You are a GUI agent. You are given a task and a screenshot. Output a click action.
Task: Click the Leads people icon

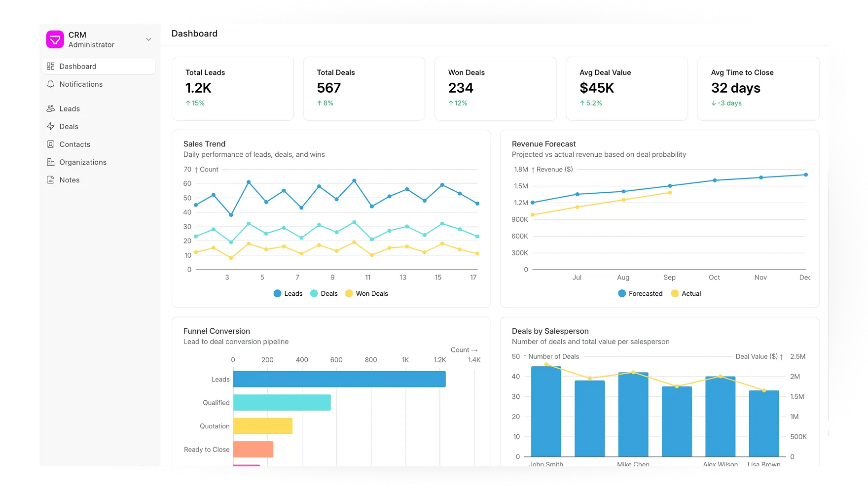point(50,108)
